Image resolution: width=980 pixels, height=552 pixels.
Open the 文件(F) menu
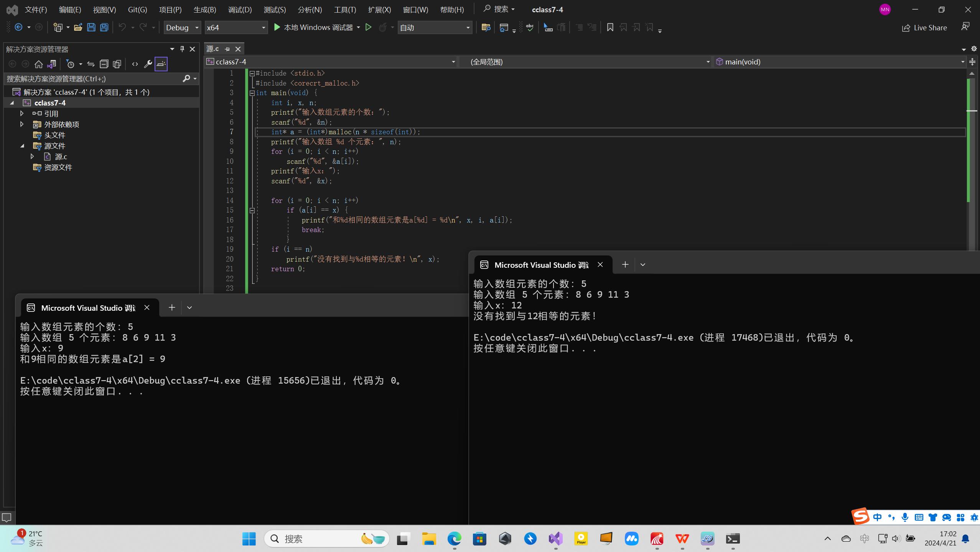(x=36, y=10)
